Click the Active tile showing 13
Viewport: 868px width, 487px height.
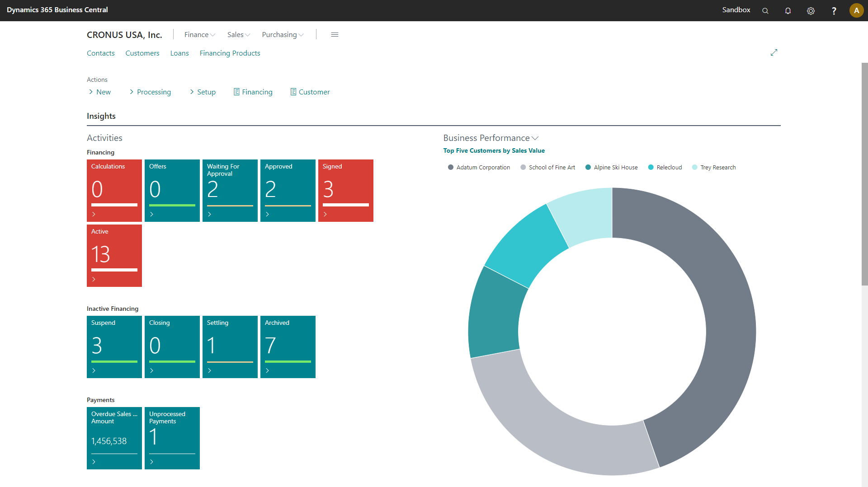pos(114,255)
